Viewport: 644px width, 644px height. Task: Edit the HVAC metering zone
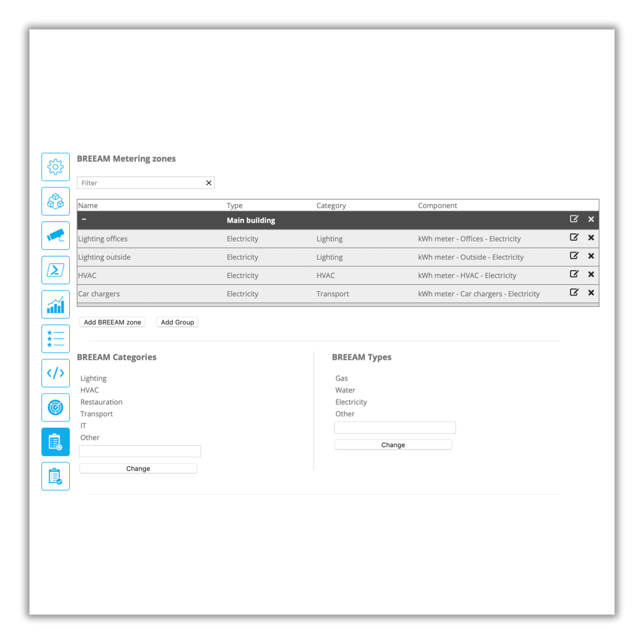[574, 274]
